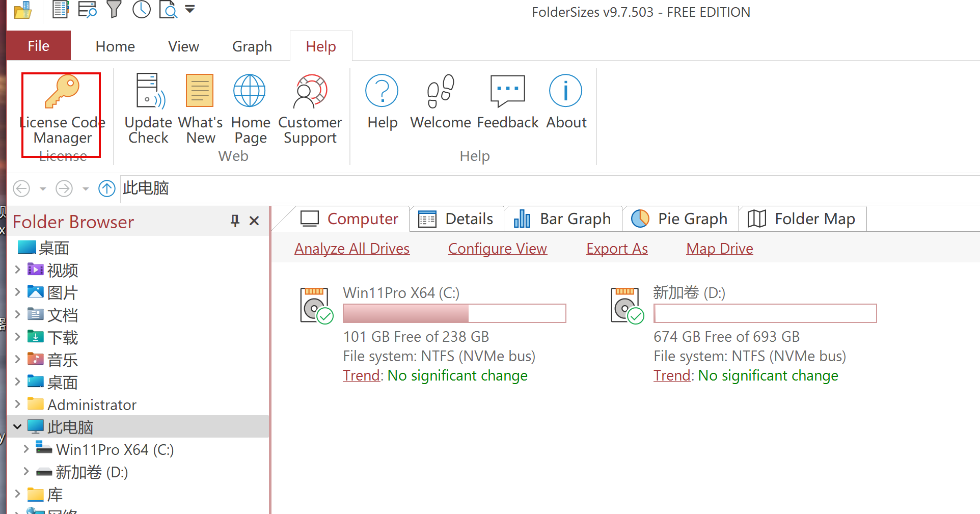Open the Graph ribbon tab

tap(252, 46)
